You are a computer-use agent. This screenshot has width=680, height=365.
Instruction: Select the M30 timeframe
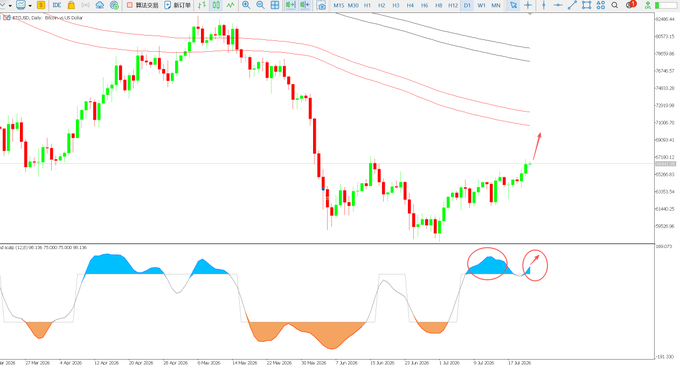pyautogui.click(x=353, y=5)
